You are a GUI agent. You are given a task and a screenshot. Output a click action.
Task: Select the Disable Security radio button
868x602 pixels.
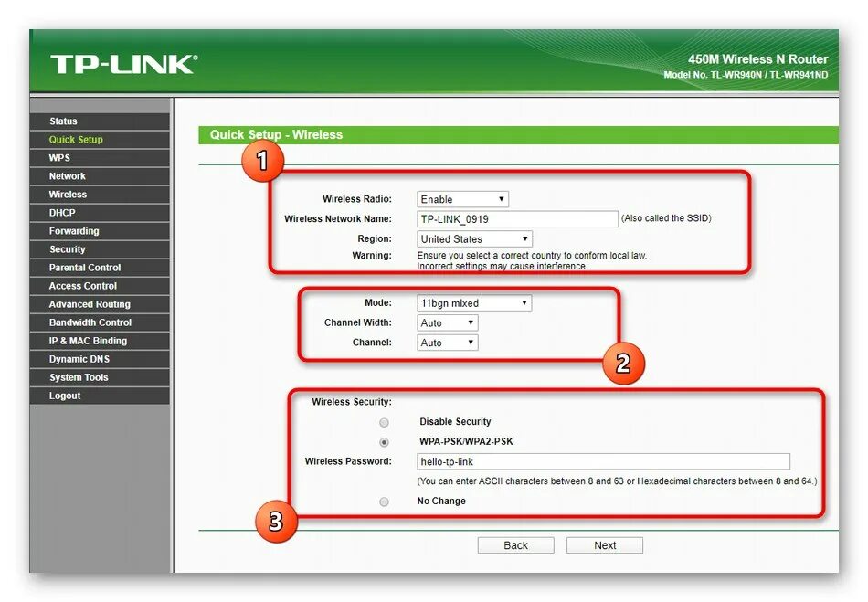[x=384, y=423]
